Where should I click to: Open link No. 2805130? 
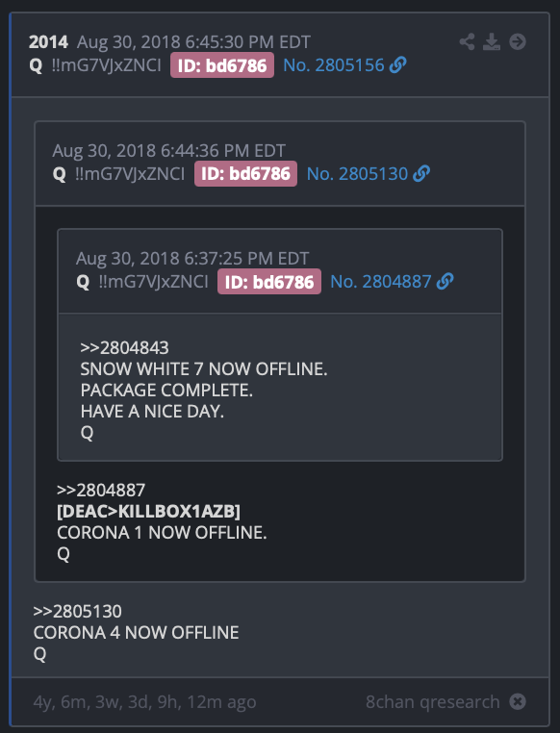pos(358,173)
